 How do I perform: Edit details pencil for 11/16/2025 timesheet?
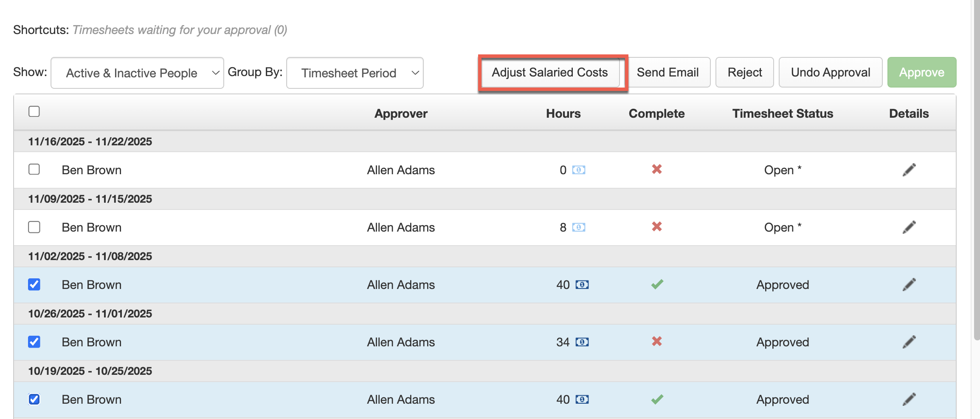[x=909, y=170]
